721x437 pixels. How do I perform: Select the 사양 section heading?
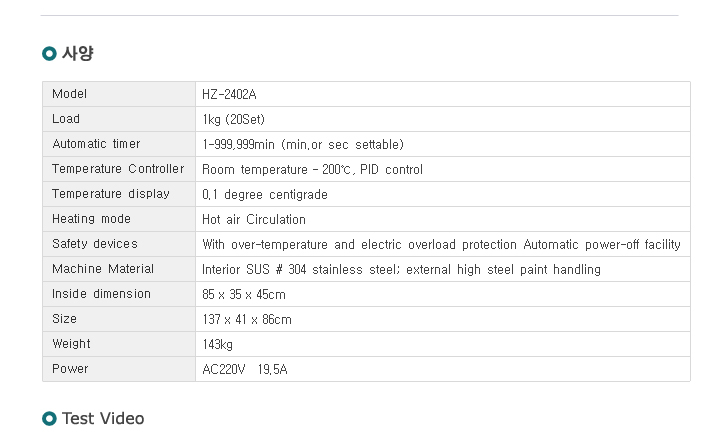point(78,53)
